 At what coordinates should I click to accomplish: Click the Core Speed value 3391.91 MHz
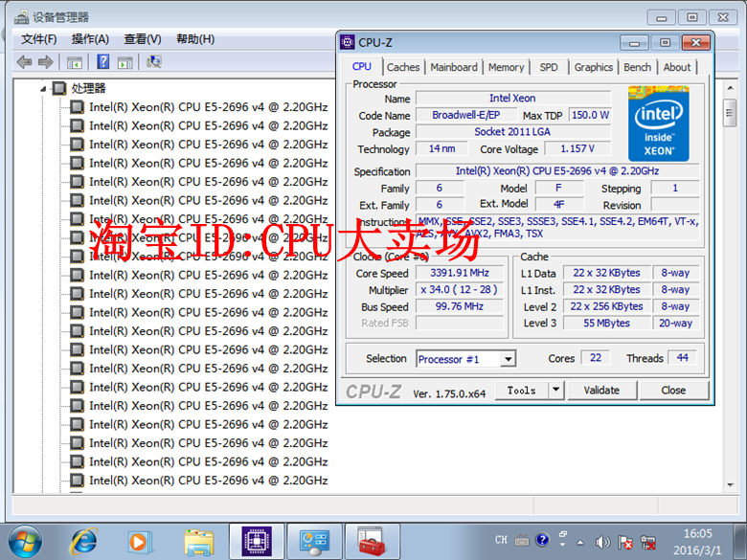pos(460,273)
